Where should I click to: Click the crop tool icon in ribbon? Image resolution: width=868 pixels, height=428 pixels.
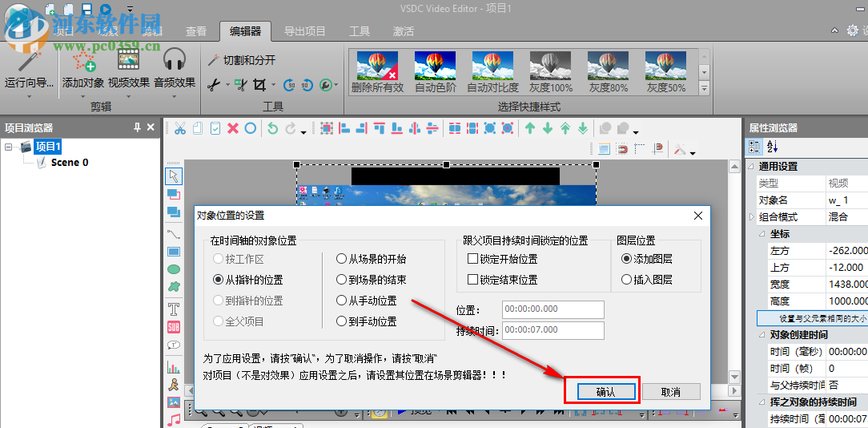(x=259, y=85)
